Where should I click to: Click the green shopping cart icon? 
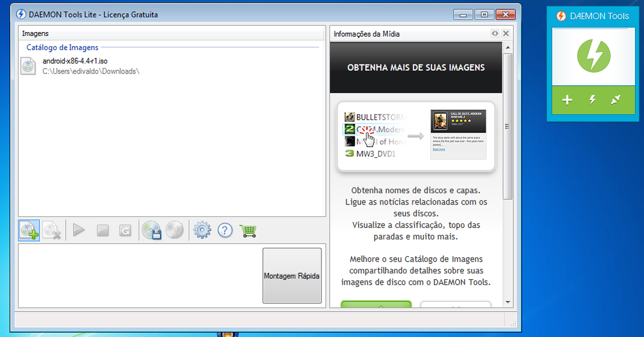[x=248, y=230]
